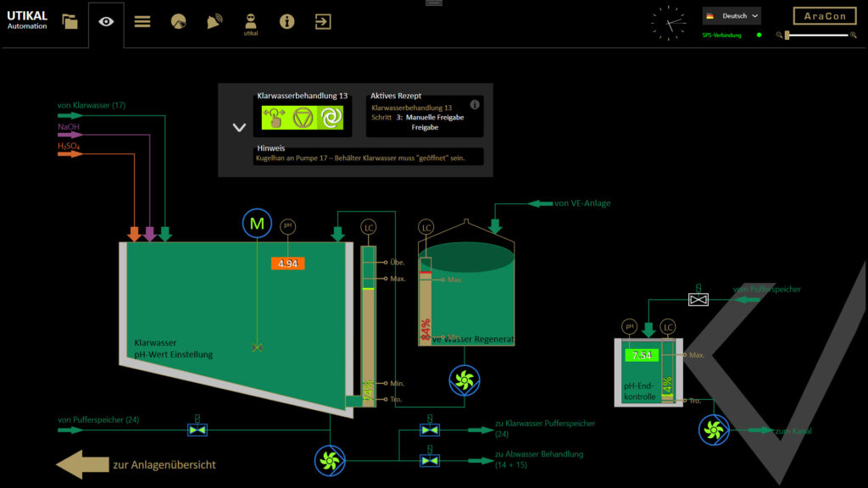
Task: Click the AraCon button
Action: coord(823,15)
